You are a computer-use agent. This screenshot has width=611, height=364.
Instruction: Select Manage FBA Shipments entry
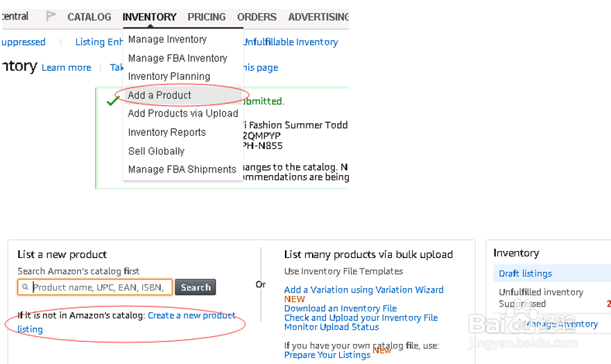click(x=182, y=169)
